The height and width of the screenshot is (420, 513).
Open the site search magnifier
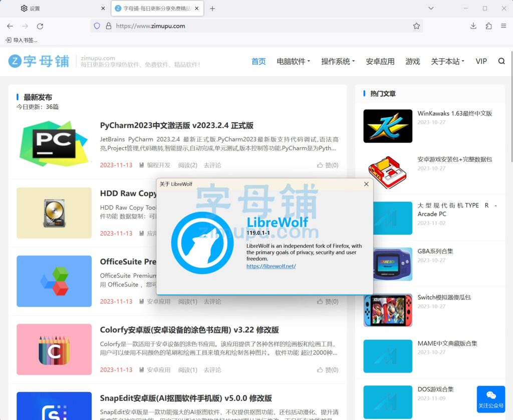(501, 61)
